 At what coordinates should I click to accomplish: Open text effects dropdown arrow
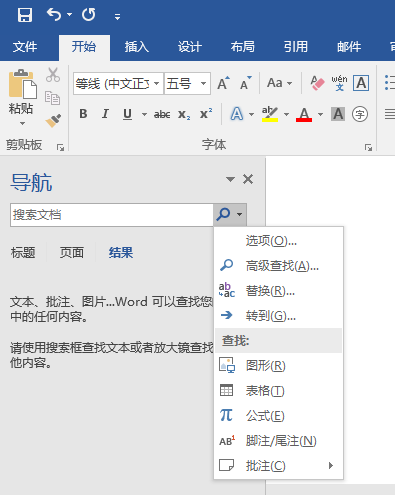[252, 114]
